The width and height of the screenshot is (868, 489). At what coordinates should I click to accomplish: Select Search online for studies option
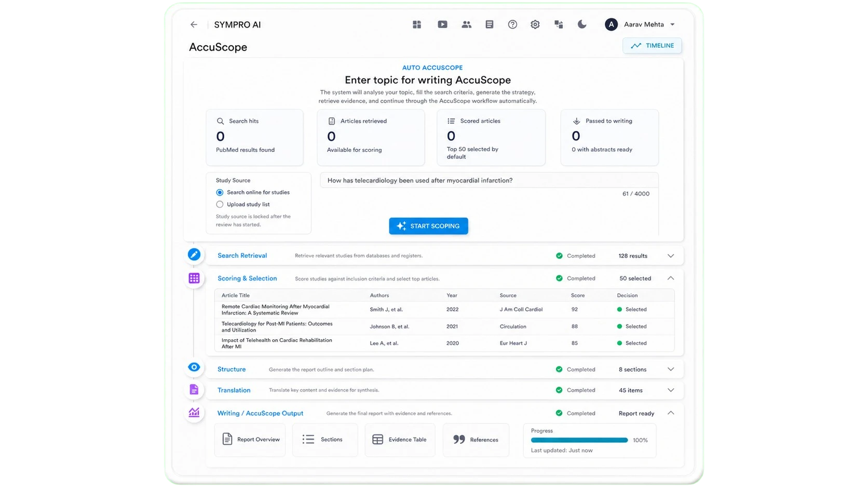[x=220, y=192]
